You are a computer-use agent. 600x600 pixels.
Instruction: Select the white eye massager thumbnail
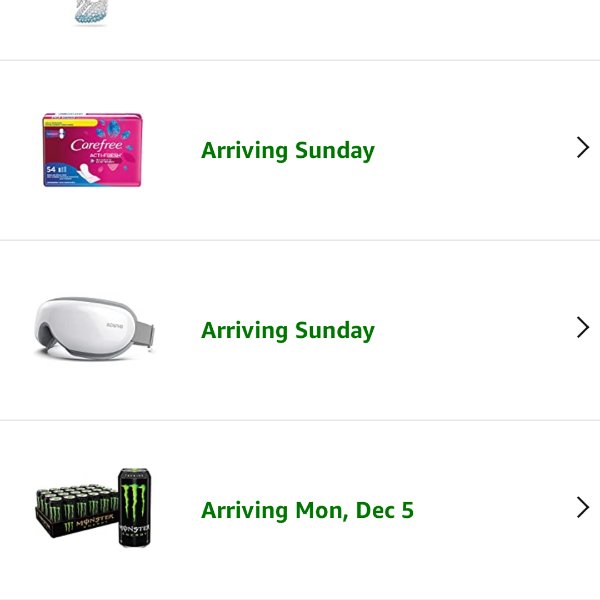point(94,329)
